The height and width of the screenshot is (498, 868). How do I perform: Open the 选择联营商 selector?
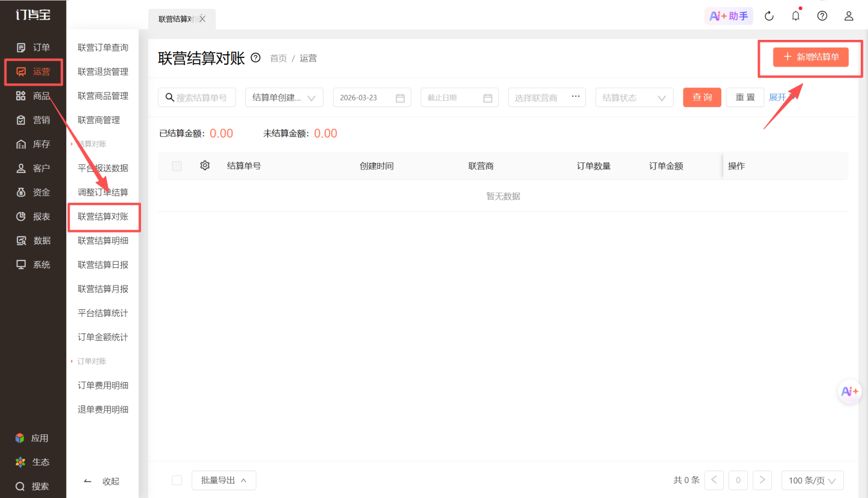coord(547,98)
